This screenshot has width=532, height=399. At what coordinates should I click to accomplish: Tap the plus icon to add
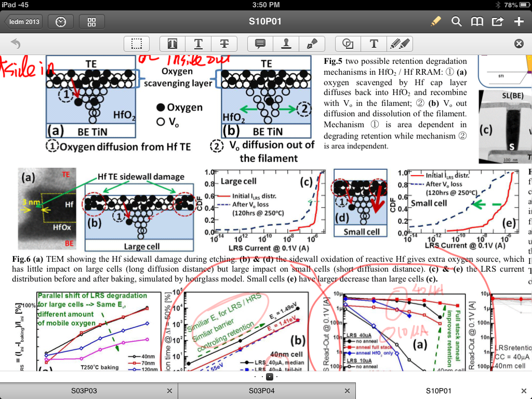[x=518, y=21]
